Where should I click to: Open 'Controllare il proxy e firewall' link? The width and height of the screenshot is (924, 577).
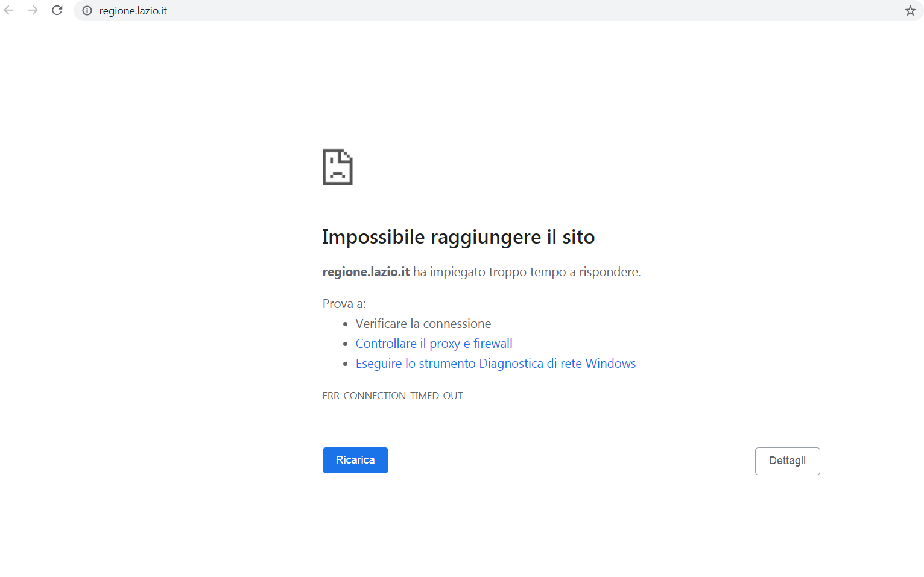(434, 344)
